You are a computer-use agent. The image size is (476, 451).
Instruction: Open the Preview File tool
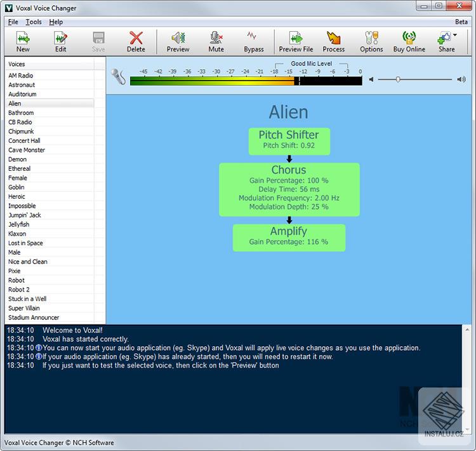click(296, 41)
